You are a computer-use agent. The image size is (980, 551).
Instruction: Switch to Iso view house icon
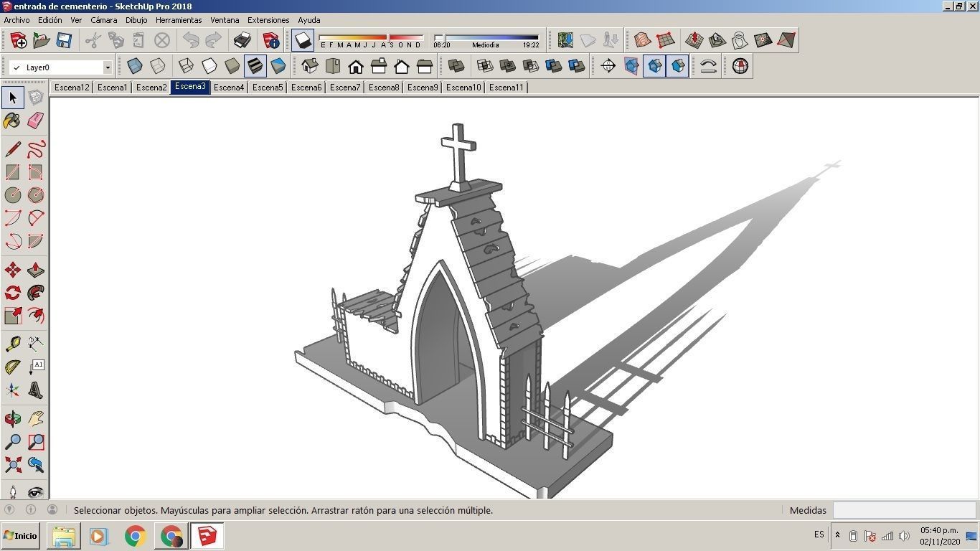pos(310,67)
